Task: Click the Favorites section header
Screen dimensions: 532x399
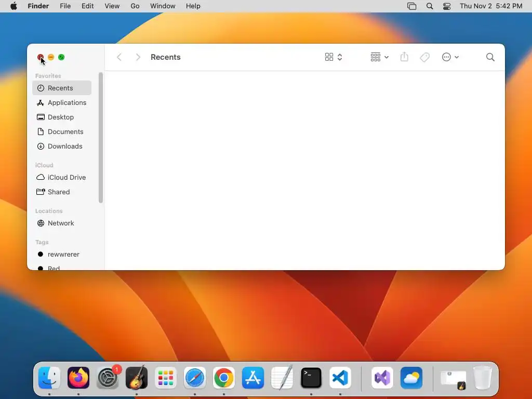Action: coord(48,76)
